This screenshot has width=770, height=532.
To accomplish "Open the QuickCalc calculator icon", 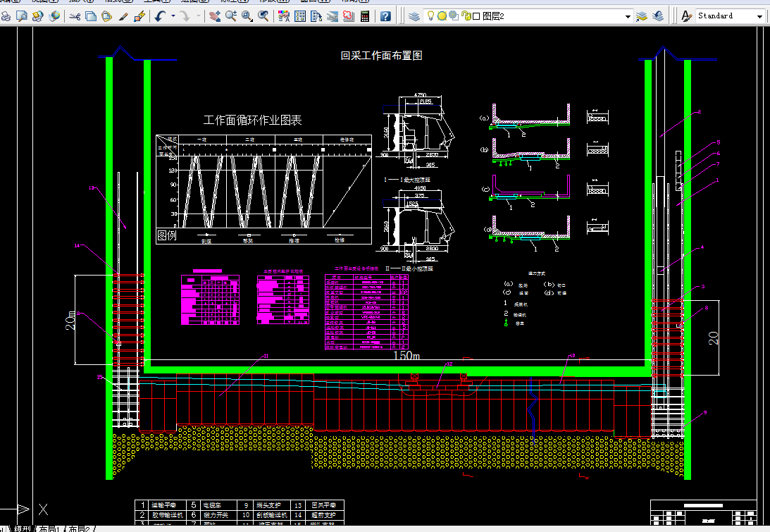I will pyautogui.click(x=365, y=16).
